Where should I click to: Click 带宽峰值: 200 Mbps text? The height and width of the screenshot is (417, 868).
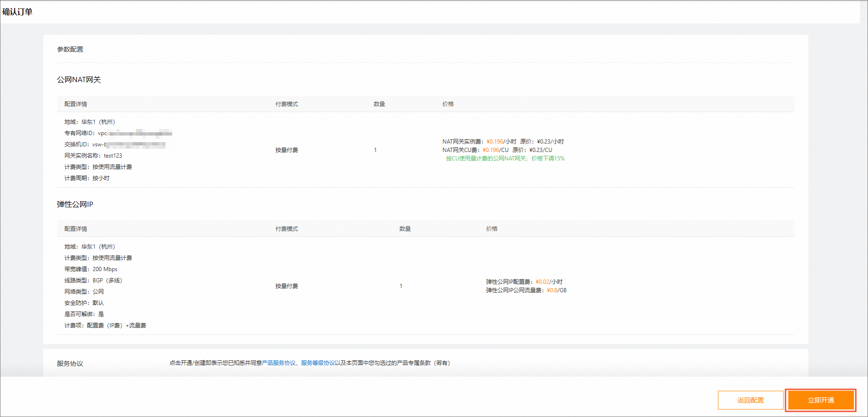tap(91, 269)
